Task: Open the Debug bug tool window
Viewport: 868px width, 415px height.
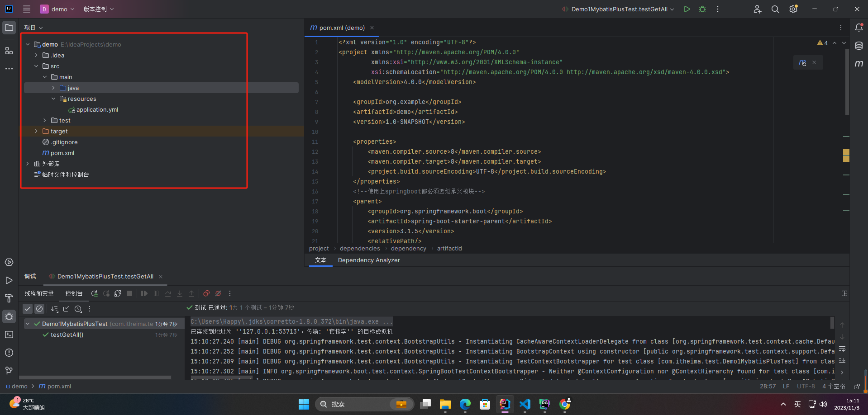Action: 9,316
